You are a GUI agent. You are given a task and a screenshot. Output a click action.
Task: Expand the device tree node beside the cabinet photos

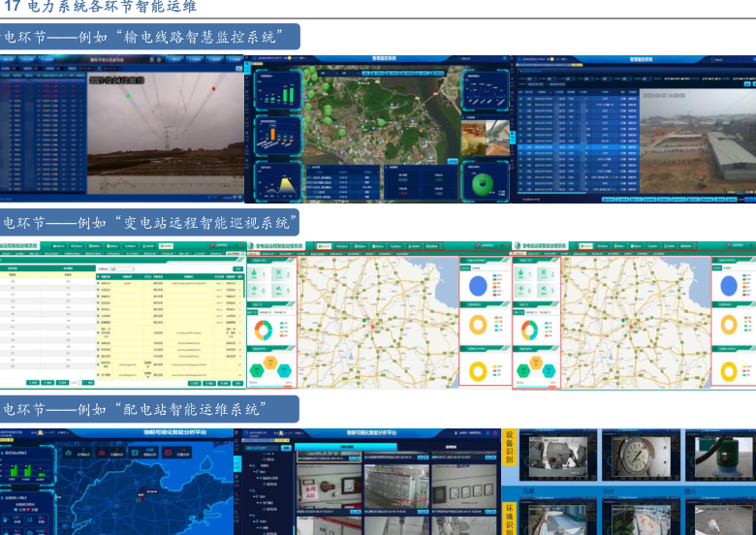[254, 463]
